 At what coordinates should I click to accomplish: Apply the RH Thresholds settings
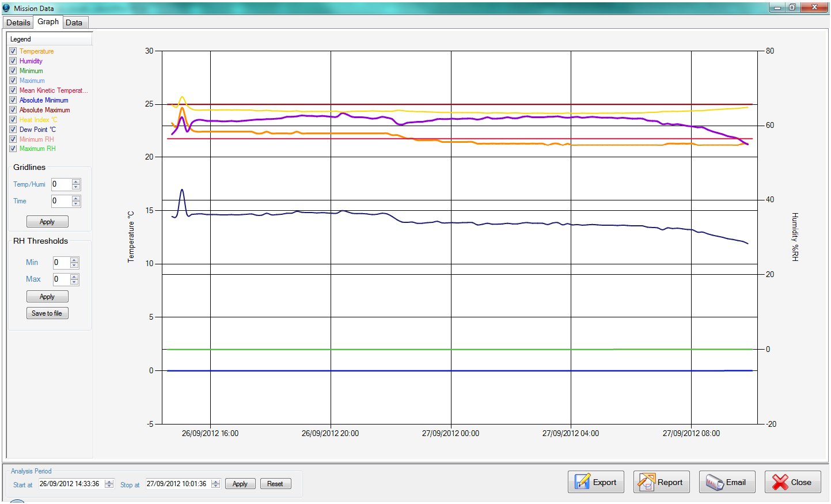[x=47, y=297]
